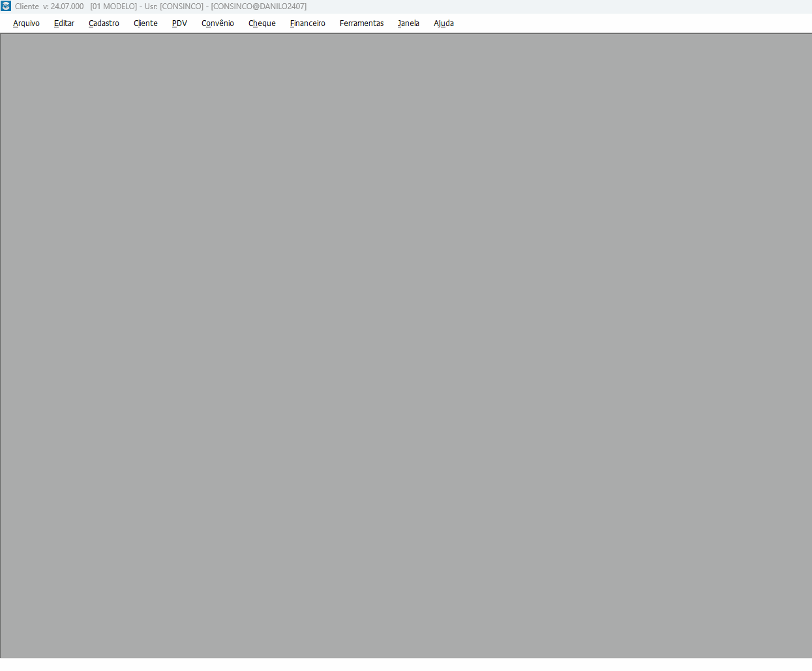Open the Convênio menu
This screenshot has height=671, width=812.
218,23
